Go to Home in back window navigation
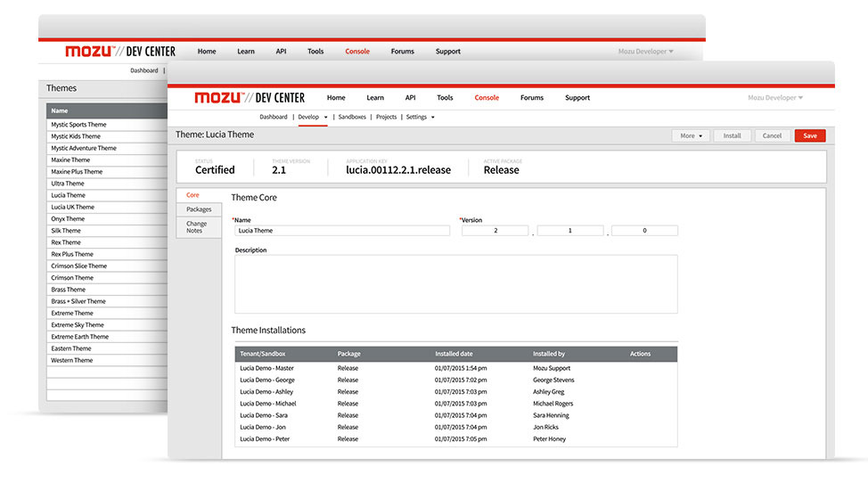 click(207, 51)
